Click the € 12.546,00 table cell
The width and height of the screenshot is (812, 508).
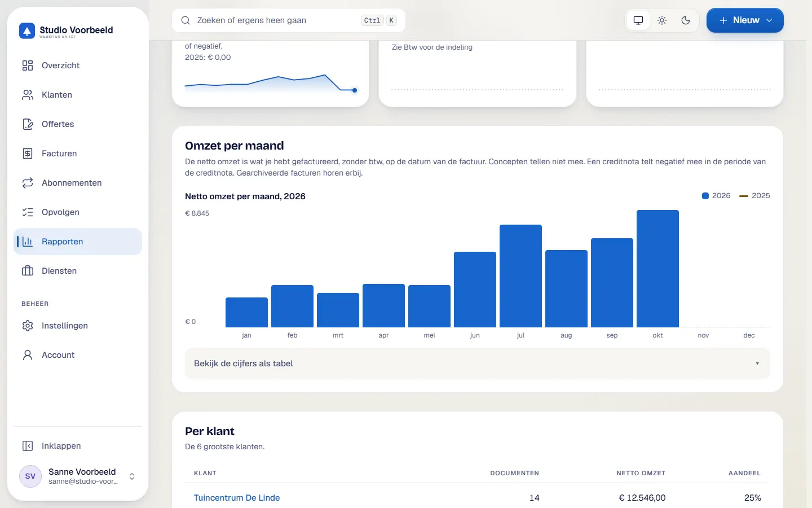click(x=642, y=498)
